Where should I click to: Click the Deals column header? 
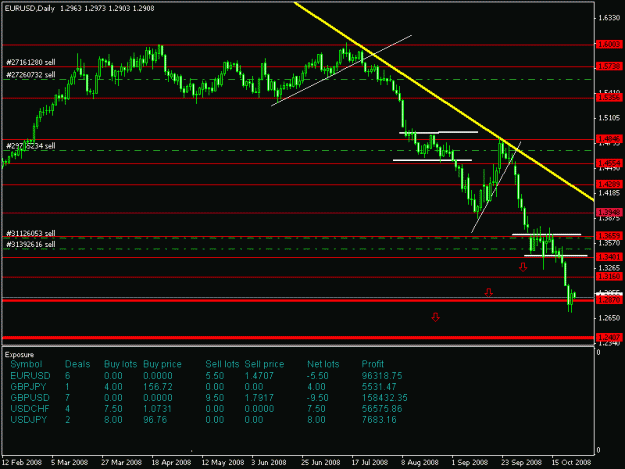77,364
